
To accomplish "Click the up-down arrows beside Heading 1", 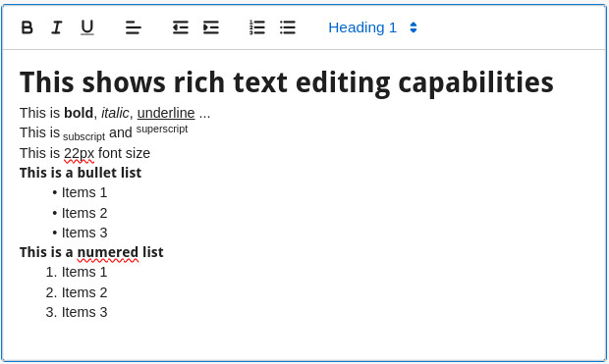I will [414, 27].
